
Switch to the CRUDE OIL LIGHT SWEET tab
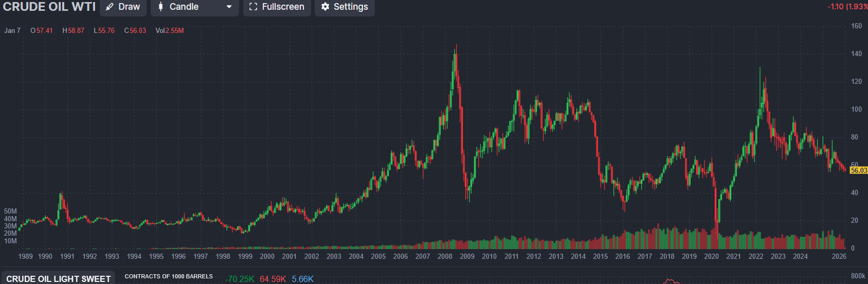(59, 278)
